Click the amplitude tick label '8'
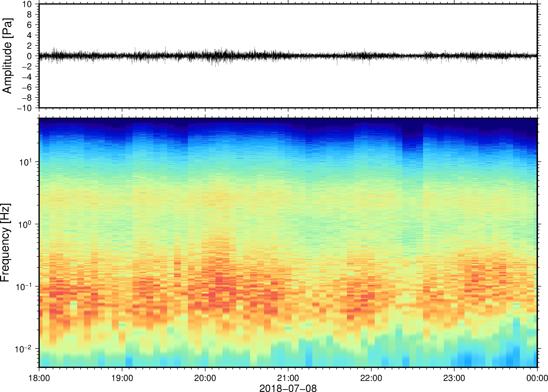 click(x=30, y=14)
